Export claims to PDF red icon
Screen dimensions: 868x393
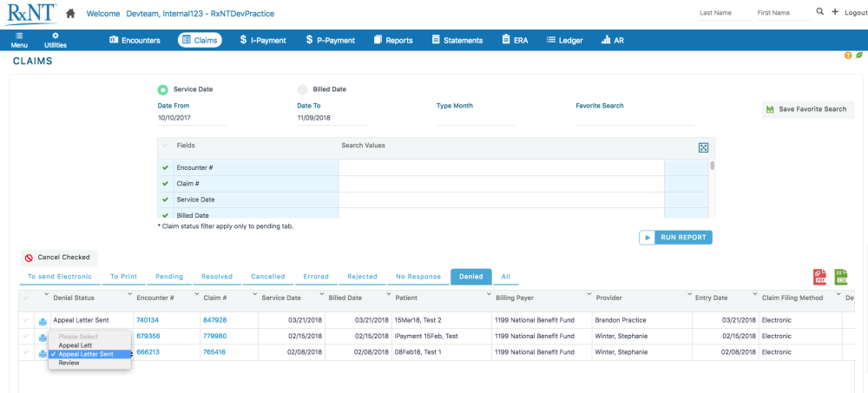coord(820,277)
